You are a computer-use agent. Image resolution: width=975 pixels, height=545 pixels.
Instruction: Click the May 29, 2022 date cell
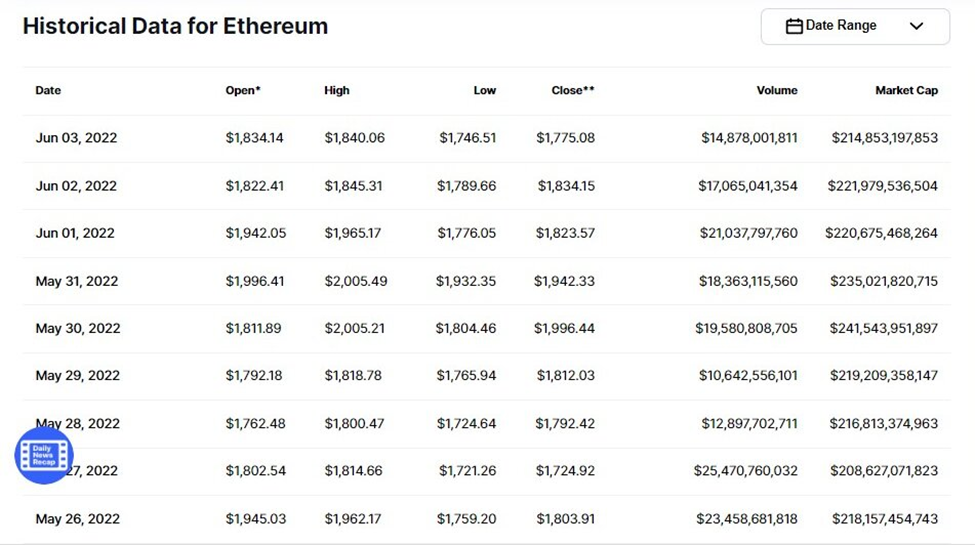[78, 376]
